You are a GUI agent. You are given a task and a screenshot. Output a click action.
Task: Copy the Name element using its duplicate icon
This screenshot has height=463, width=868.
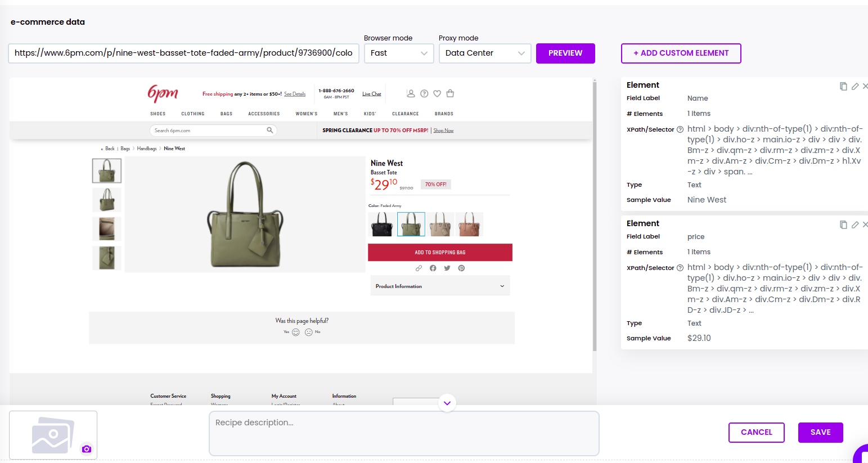click(844, 86)
